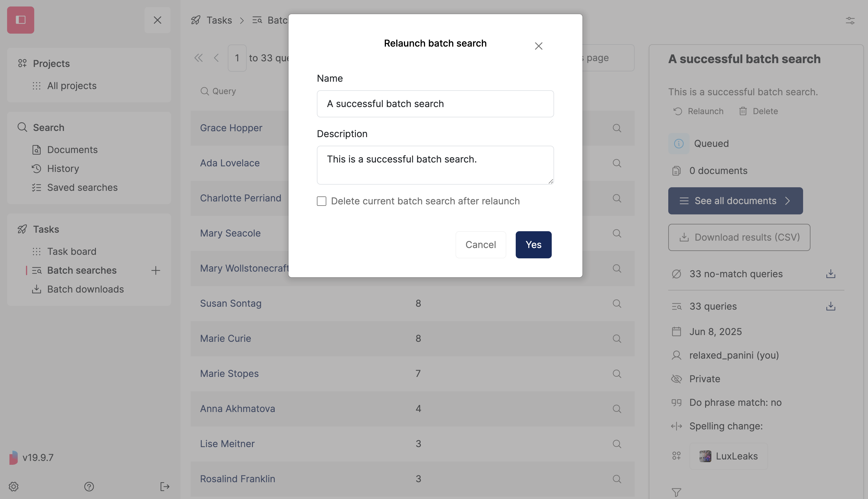Click the Name input field
This screenshot has height=499, width=868.
[435, 104]
